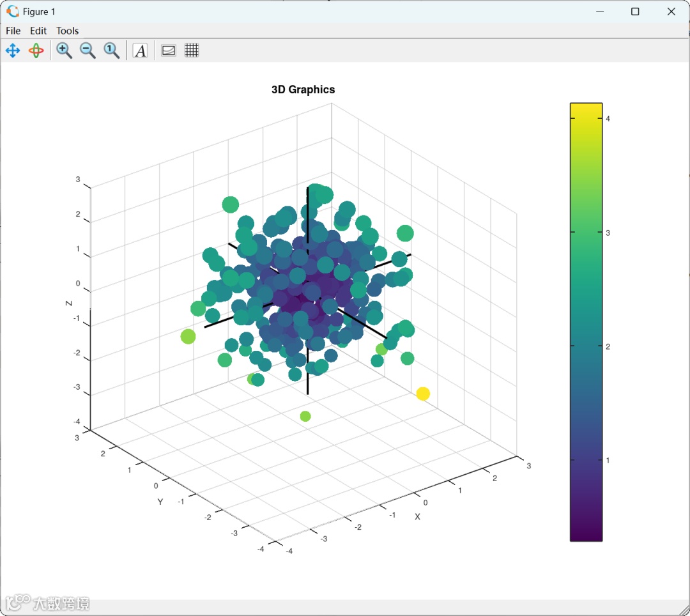Choose the Zoom Out magnifier tool
The height and width of the screenshot is (616, 690).
[88, 50]
